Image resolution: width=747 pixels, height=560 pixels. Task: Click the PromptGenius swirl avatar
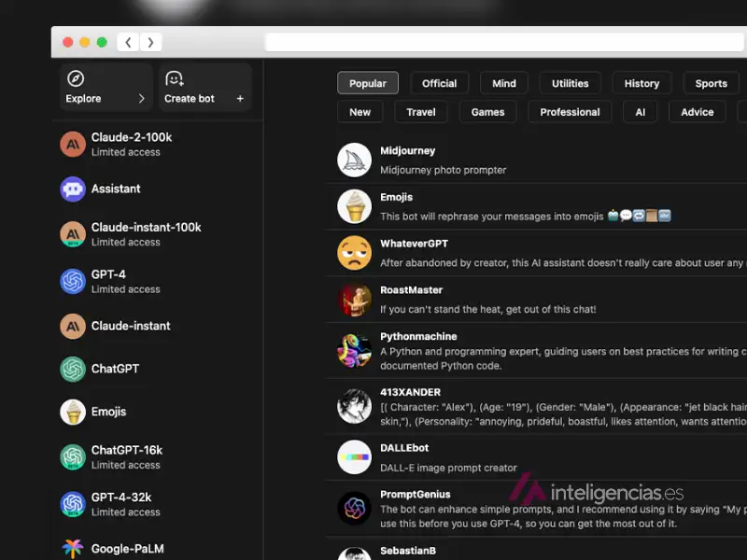click(x=355, y=508)
